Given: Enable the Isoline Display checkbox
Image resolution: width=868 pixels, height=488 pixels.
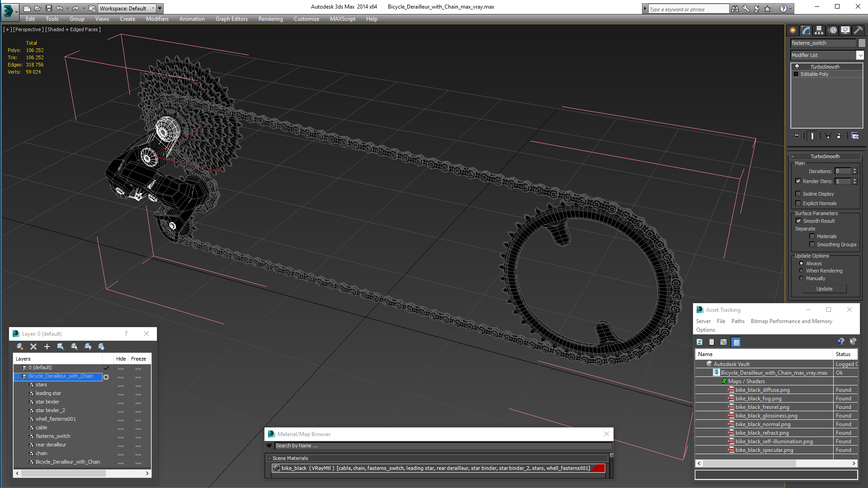Looking at the screenshot, I should pyautogui.click(x=798, y=194).
